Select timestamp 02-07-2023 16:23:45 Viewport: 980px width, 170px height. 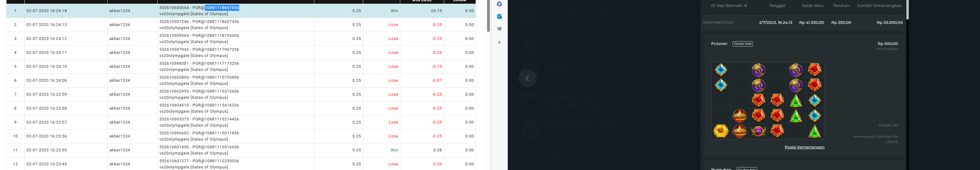pos(47,164)
